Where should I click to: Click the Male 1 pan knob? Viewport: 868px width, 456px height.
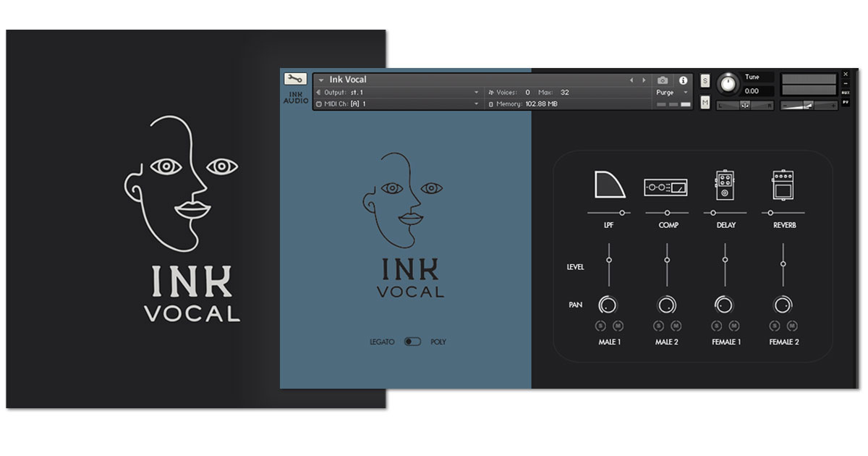[x=609, y=305]
